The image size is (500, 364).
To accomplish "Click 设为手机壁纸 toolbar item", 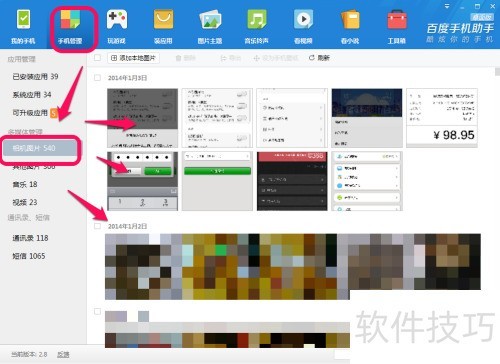I will pos(276,58).
